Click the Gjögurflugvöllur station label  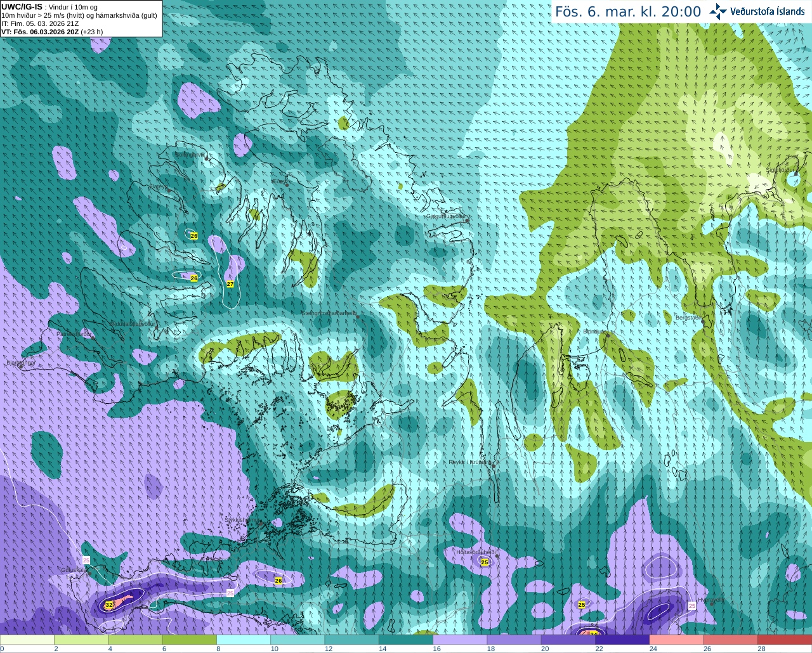coord(446,216)
